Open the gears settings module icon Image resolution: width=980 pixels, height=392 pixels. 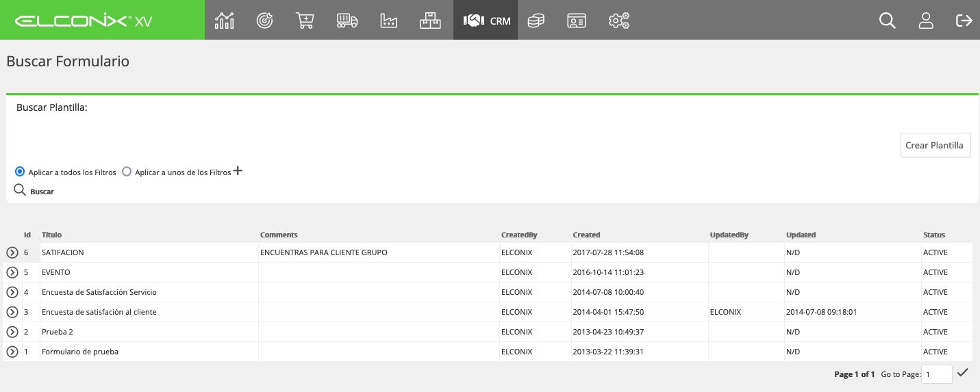(x=618, y=21)
